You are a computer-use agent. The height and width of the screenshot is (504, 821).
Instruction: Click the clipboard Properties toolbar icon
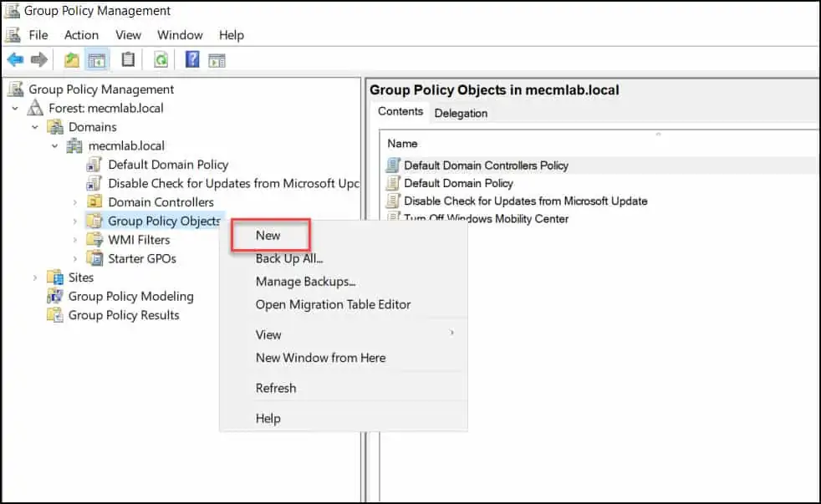click(x=128, y=59)
